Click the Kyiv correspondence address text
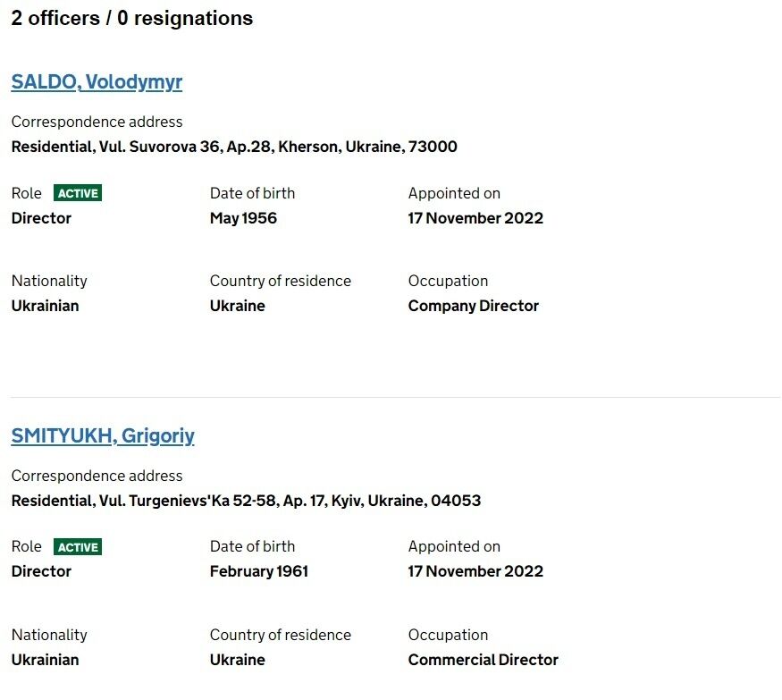782x700 pixels. pyautogui.click(x=246, y=501)
